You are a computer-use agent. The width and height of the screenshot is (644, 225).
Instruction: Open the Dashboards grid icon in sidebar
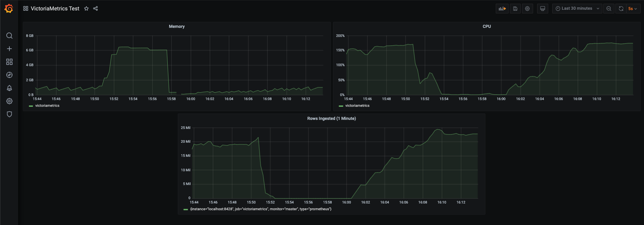coord(9,62)
